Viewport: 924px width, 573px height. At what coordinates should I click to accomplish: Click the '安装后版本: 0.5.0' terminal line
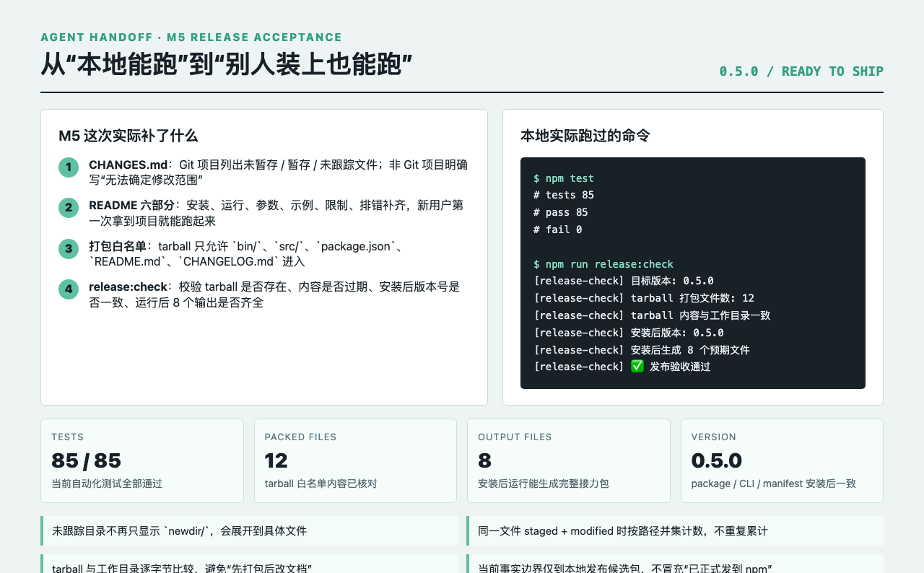click(629, 333)
